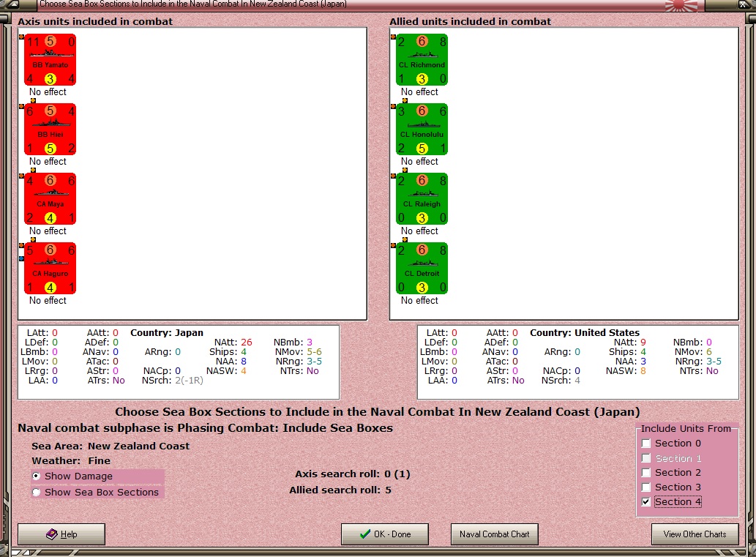Click 'No effect' text under CL Honolulu

coord(419,161)
